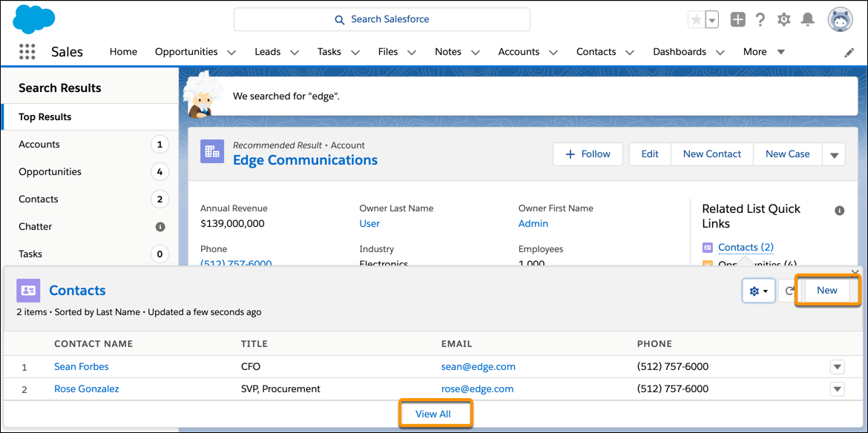868x433 pixels.
Task: Open the Files tab
Action: (x=388, y=51)
